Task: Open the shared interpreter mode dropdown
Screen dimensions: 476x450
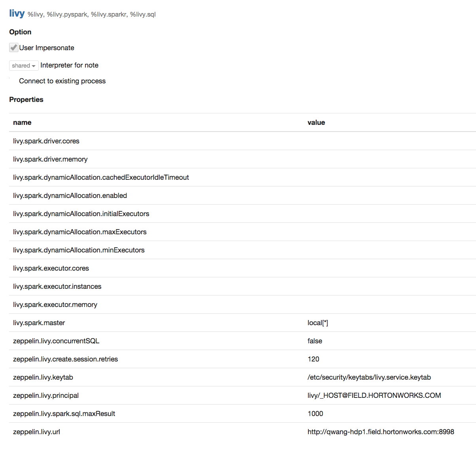Action: click(x=23, y=66)
